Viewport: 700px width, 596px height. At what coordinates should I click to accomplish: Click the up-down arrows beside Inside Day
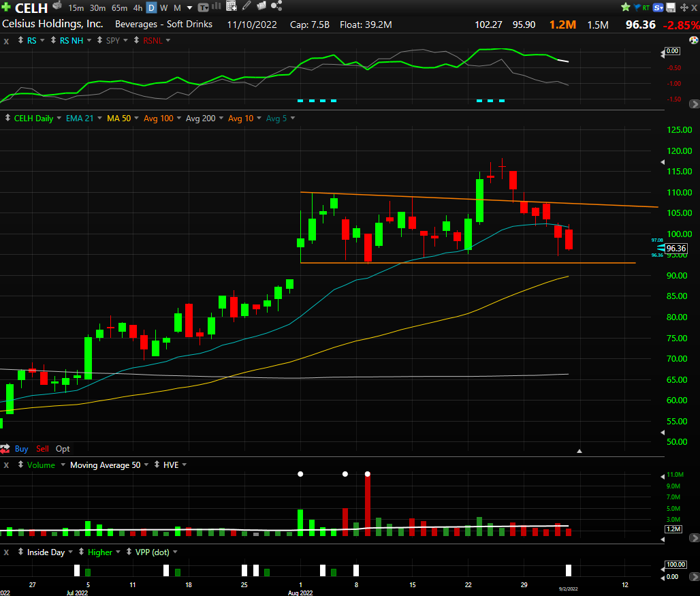tap(20, 552)
